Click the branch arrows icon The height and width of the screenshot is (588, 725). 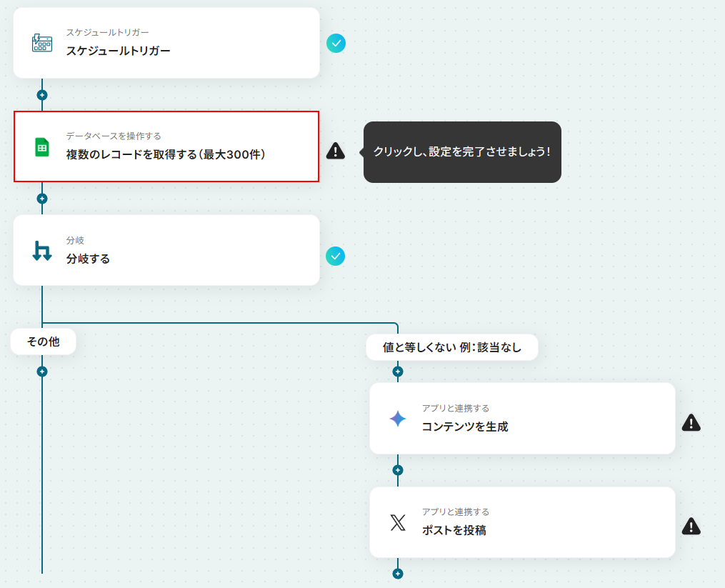(x=42, y=251)
